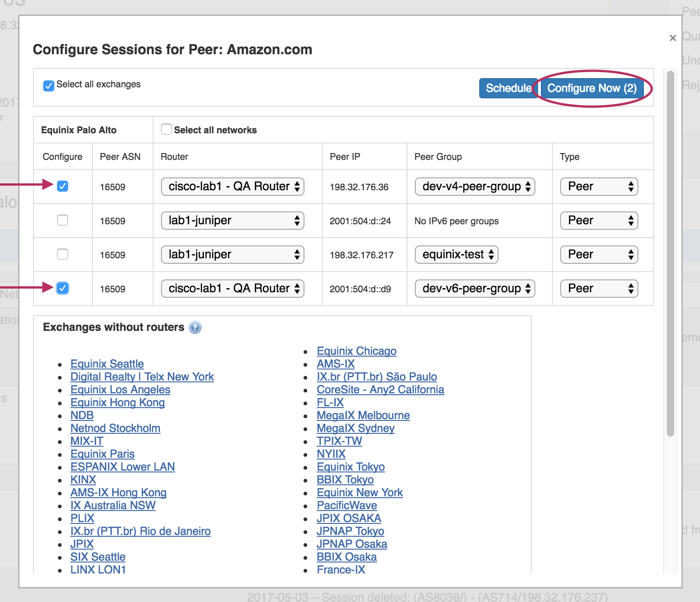Follow the Equinix Chicago link
Screen dimensions: 700x602
click(356, 351)
